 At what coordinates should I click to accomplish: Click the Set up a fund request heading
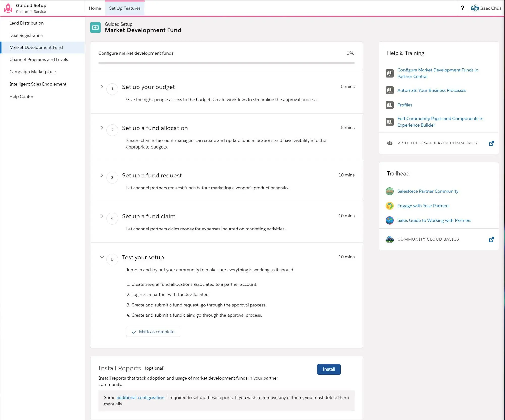coord(152,175)
